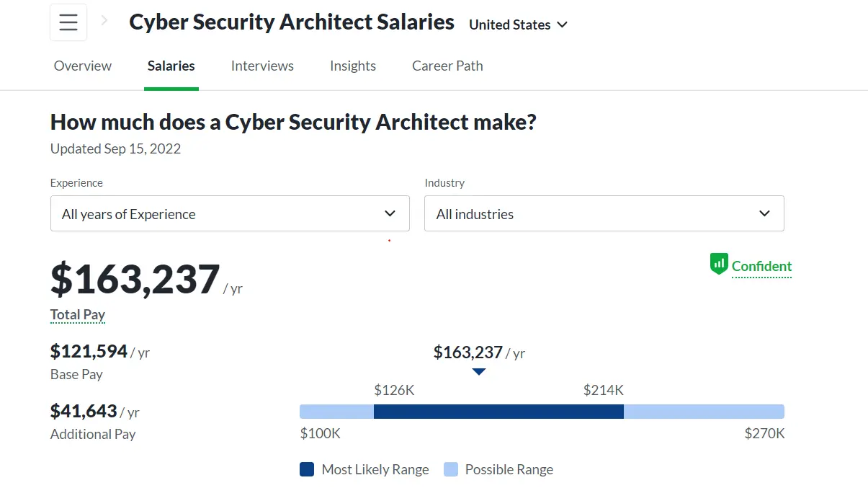Click the Experience dropdown chevron arrow
The image size is (868, 488).
(390, 213)
